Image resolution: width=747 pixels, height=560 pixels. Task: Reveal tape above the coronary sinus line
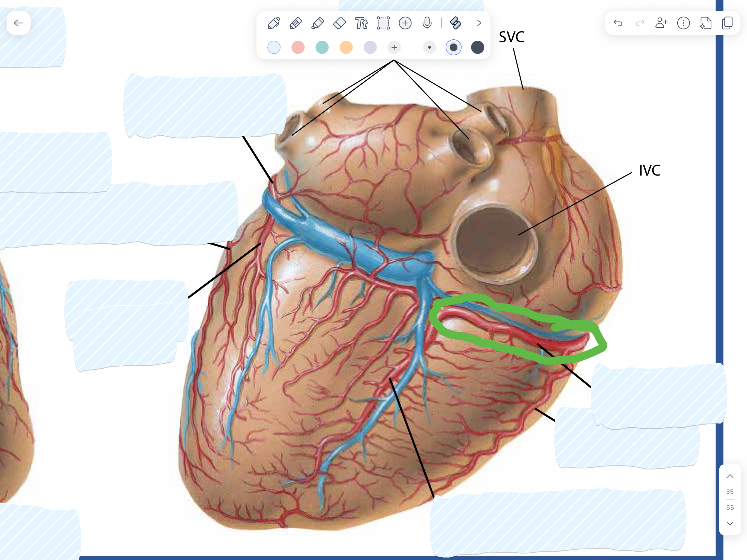pos(205,106)
